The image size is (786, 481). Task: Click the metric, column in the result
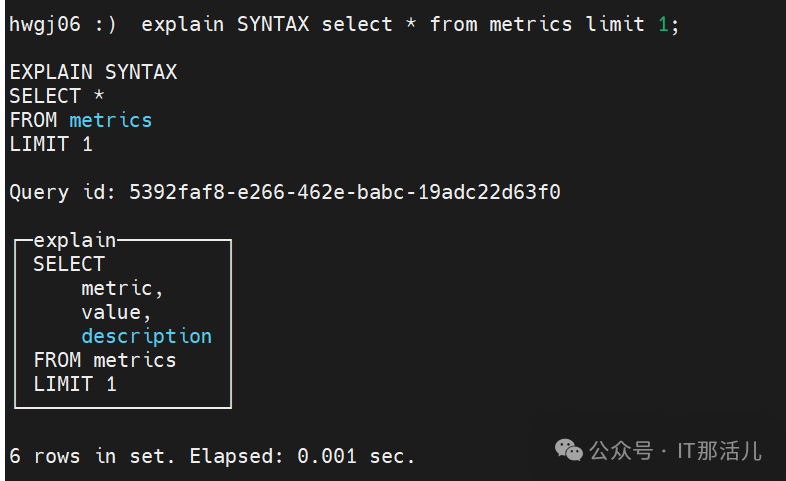pyautogui.click(x=122, y=288)
